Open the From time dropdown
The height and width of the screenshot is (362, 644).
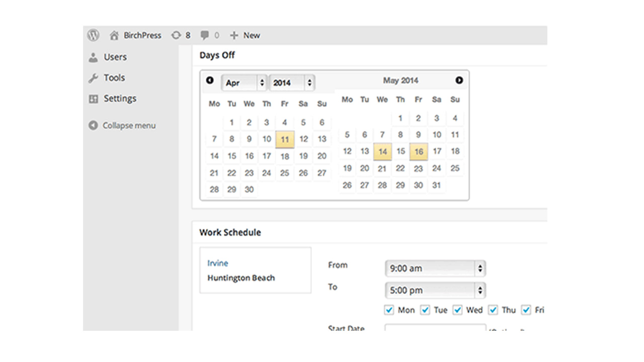click(x=435, y=268)
